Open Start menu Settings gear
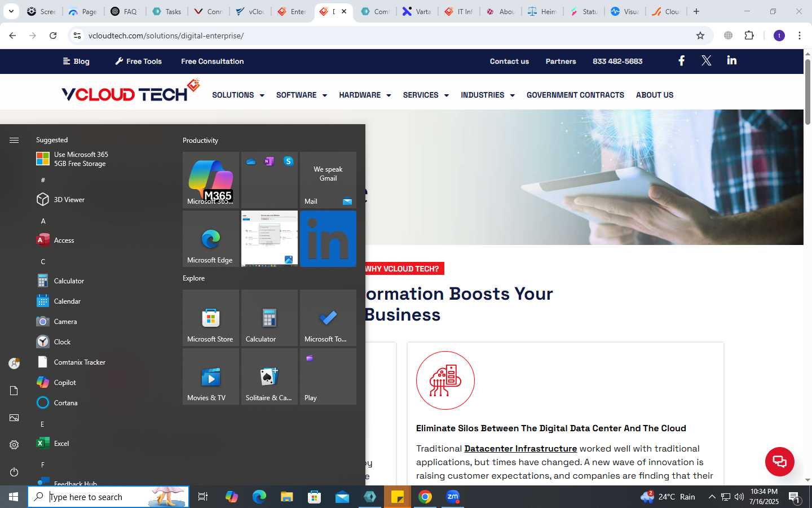The height and width of the screenshot is (508, 812). 14,445
